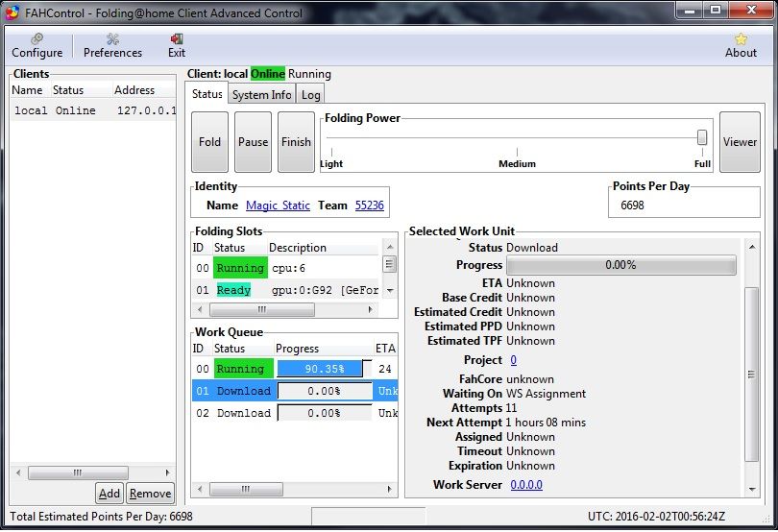The image size is (778, 532).
Task: Open the team 55236 link
Action: point(369,205)
